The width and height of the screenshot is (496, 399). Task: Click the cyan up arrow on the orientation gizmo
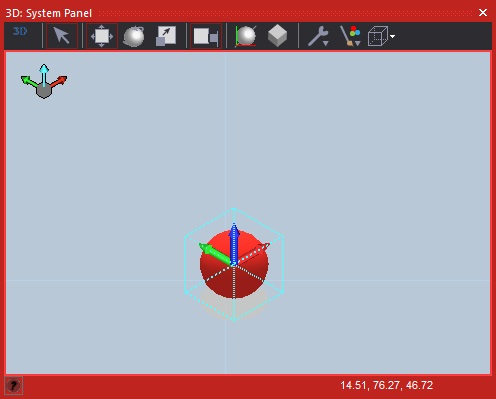(44, 73)
